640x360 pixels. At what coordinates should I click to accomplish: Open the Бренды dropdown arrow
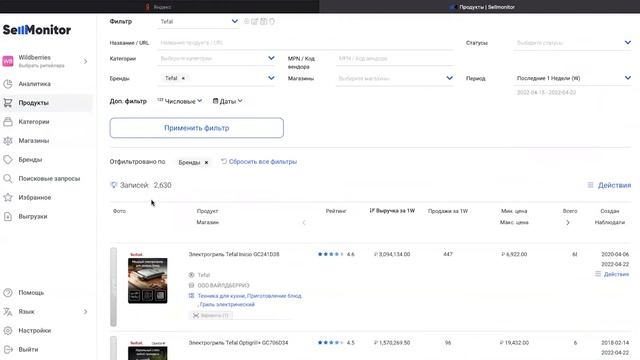click(x=271, y=78)
